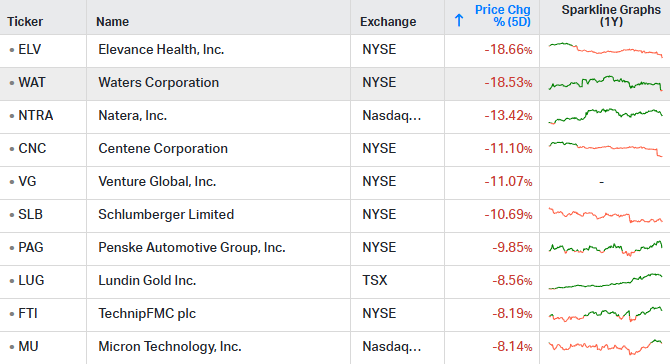Click the Lundin Gold sparkline graph
This screenshot has height=364, width=670.
click(605, 281)
